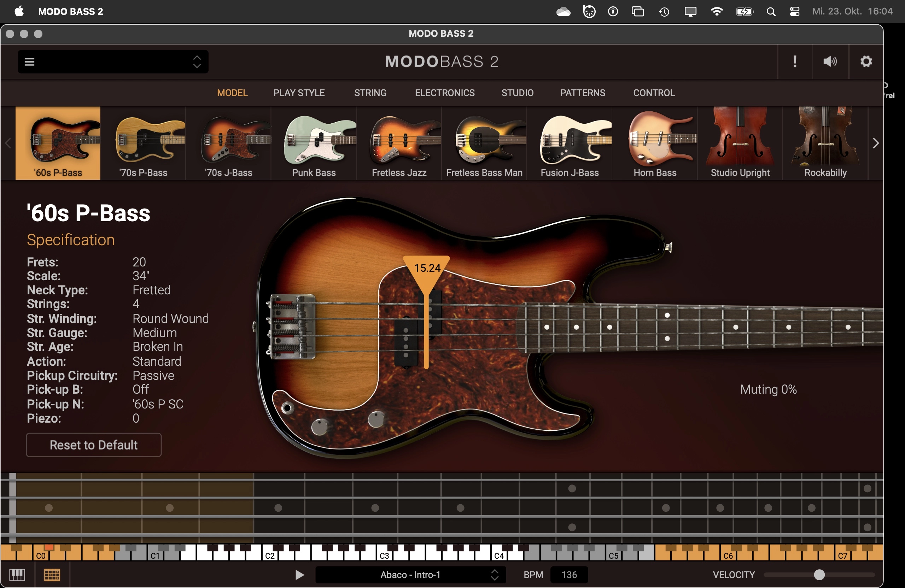The width and height of the screenshot is (905, 588).
Task: Show the piano keyboard view icon
Action: (17, 575)
